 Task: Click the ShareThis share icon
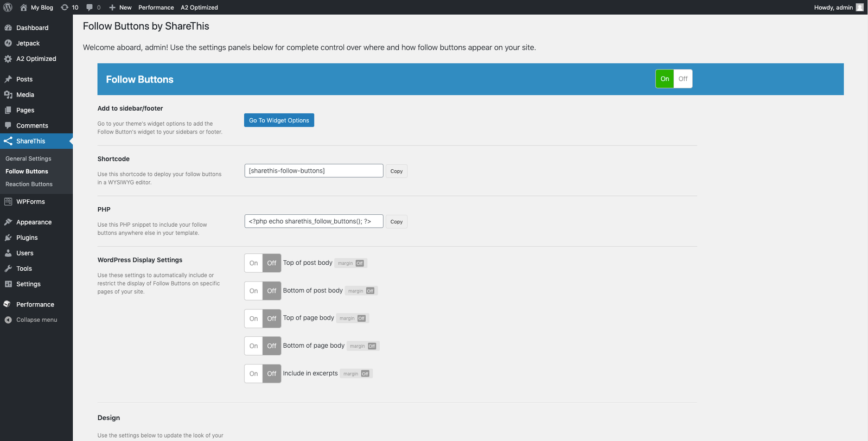(8, 141)
